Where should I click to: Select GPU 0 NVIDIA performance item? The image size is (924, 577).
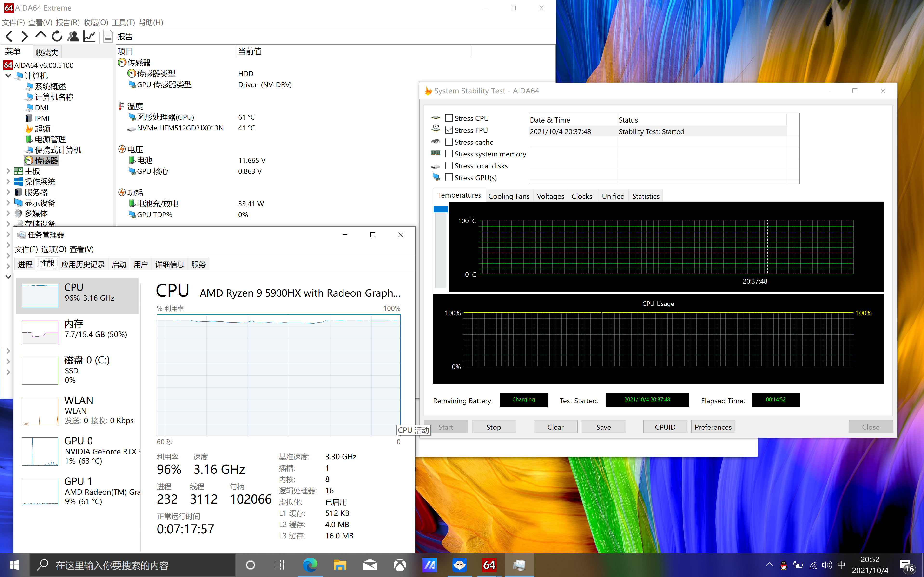tap(77, 451)
